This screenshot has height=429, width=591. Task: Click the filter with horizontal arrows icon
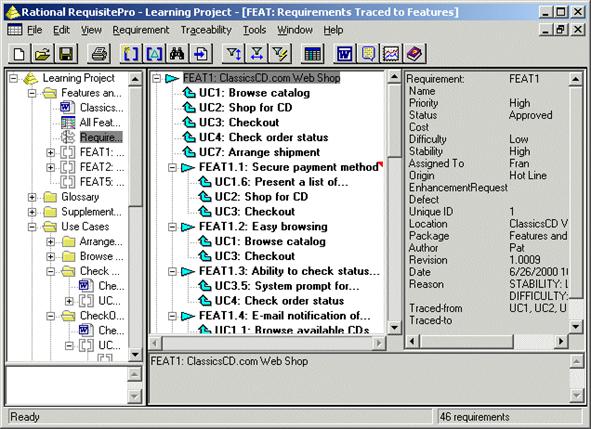point(257,54)
